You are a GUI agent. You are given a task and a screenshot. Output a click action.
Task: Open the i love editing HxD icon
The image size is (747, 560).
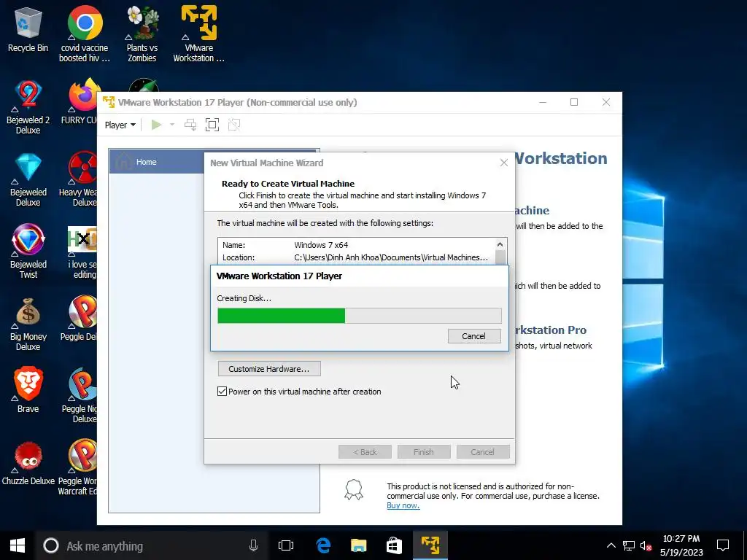(x=82, y=252)
